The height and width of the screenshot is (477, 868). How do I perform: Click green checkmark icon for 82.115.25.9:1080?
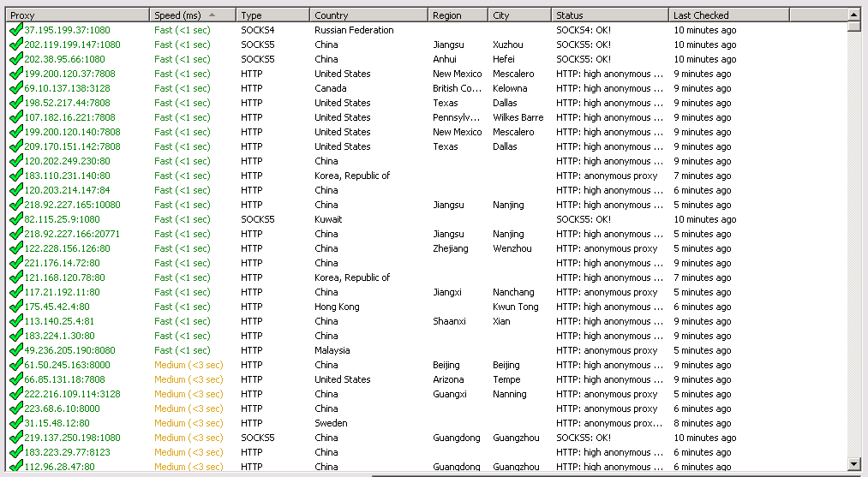pos(16,218)
